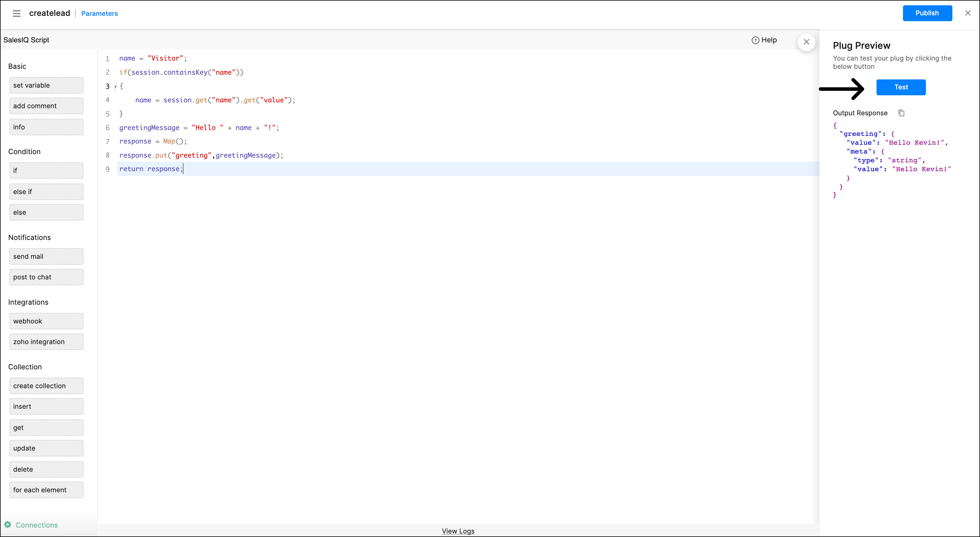Click line number 9 in the gutter

107,169
